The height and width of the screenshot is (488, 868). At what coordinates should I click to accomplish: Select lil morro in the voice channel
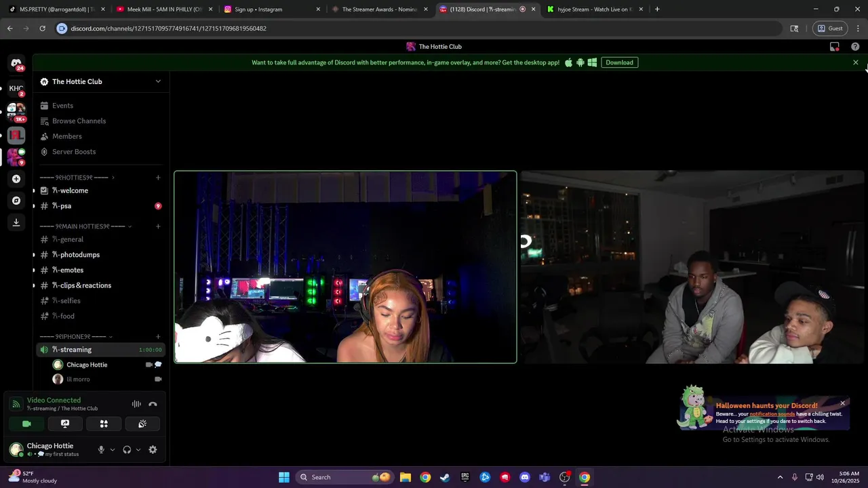point(107,380)
